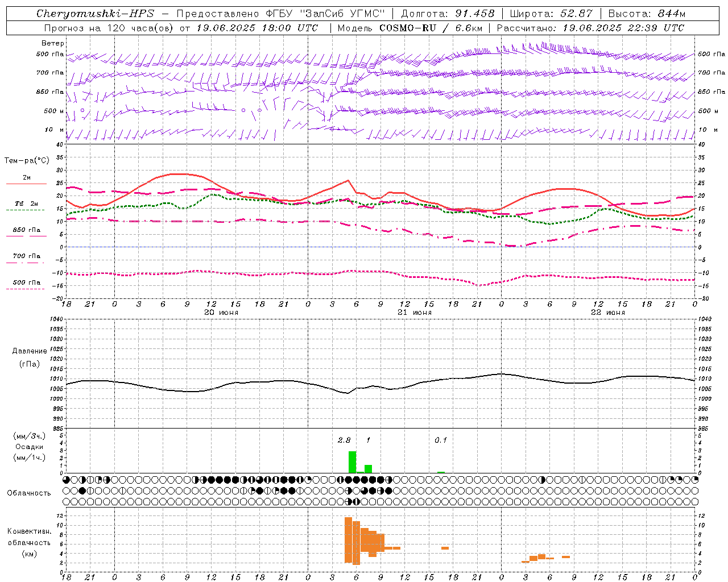Click the left '10 м' wind level label
Screen dimensions: 728x582
(x=54, y=130)
